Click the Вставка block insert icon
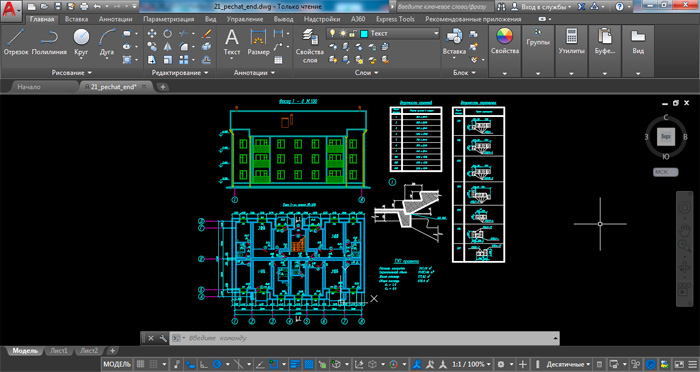 [454, 42]
